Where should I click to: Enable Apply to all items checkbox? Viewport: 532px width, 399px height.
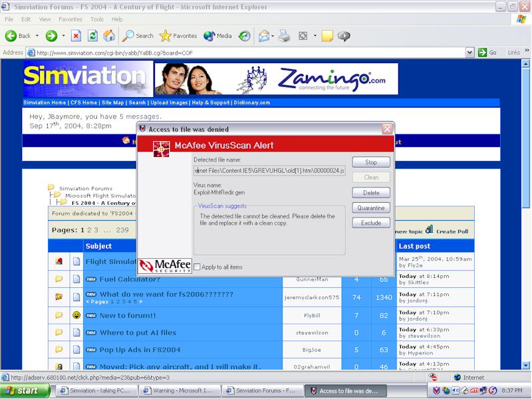pos(197,267)
